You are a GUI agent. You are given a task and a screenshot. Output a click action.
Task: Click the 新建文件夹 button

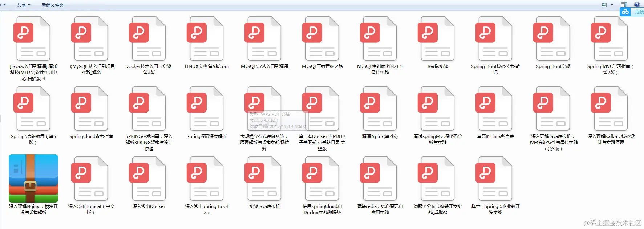pos(53,5)
